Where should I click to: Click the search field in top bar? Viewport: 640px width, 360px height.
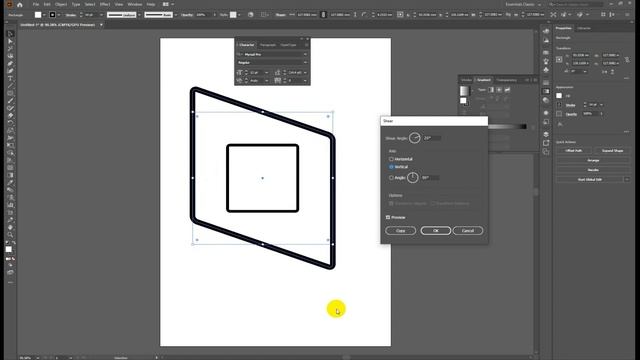click(576, 4)
